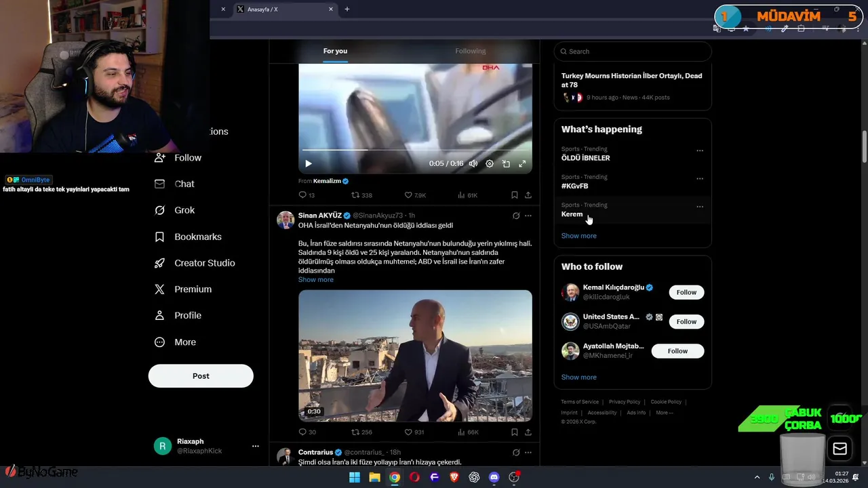The width and height of the screenshot is (868, 488).
Task: Bookmark the Kemalizm video post
Action: point(515,195)
